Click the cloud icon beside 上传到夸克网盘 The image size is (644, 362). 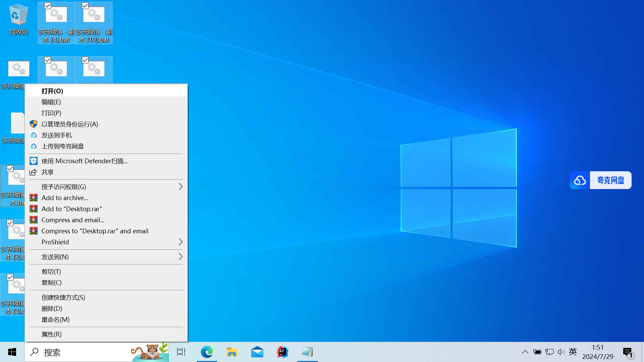click(x=34, y=146)
